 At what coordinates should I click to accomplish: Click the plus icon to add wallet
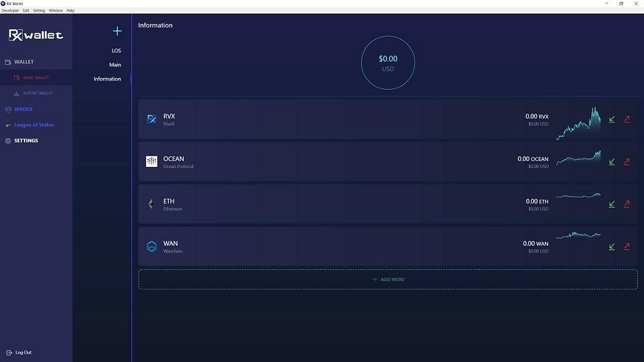pyautogui.click(x=117, y=31)
